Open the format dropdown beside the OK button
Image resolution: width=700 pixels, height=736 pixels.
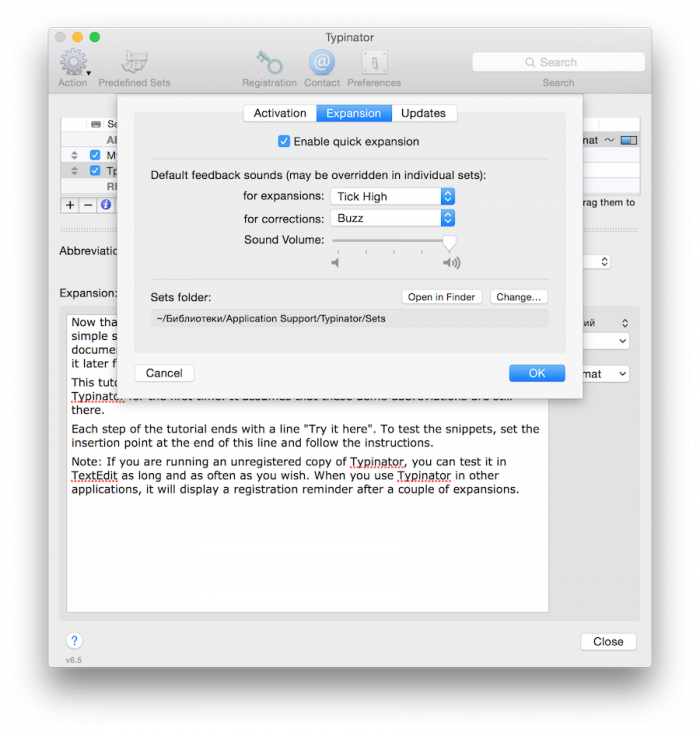point(623,374)
